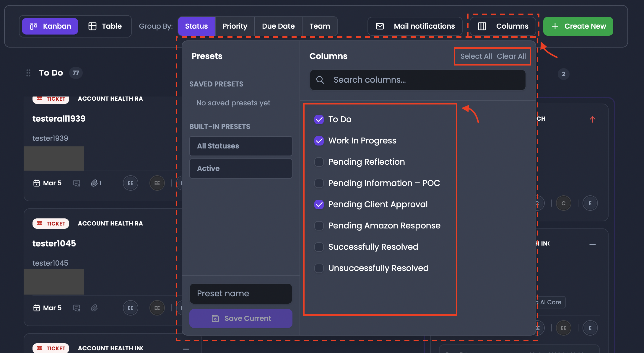Screen dimensions: 644x353
Task: Switch to Table view
Action: click(105, 26)
